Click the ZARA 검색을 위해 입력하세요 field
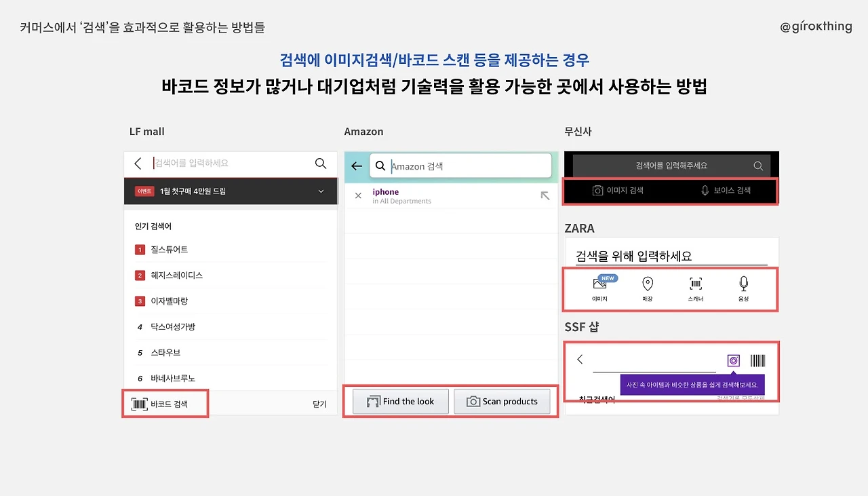Image resolution: width=868 pixels, height=496 pixels. [x=671, y=256]
